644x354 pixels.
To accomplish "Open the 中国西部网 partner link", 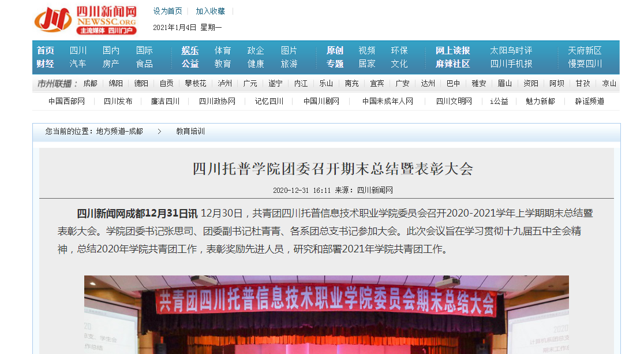I will (66, 101).
